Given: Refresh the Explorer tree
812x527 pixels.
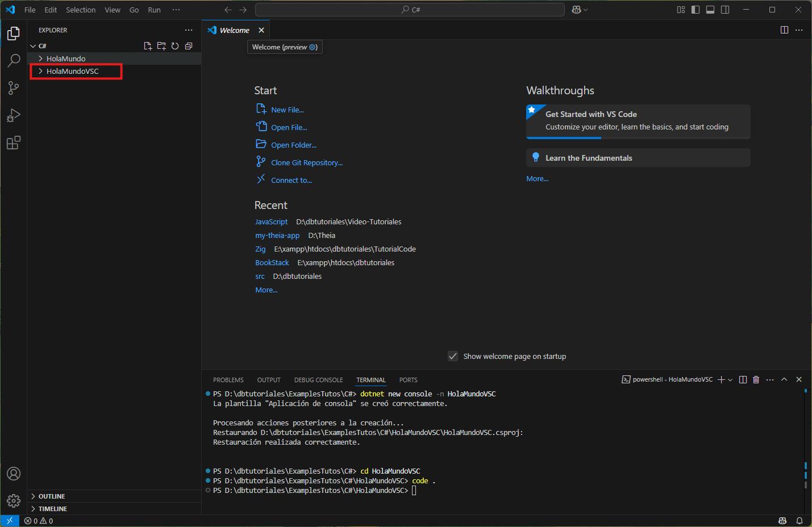Looking at the screenshot, I should click(x=175, y=46).
